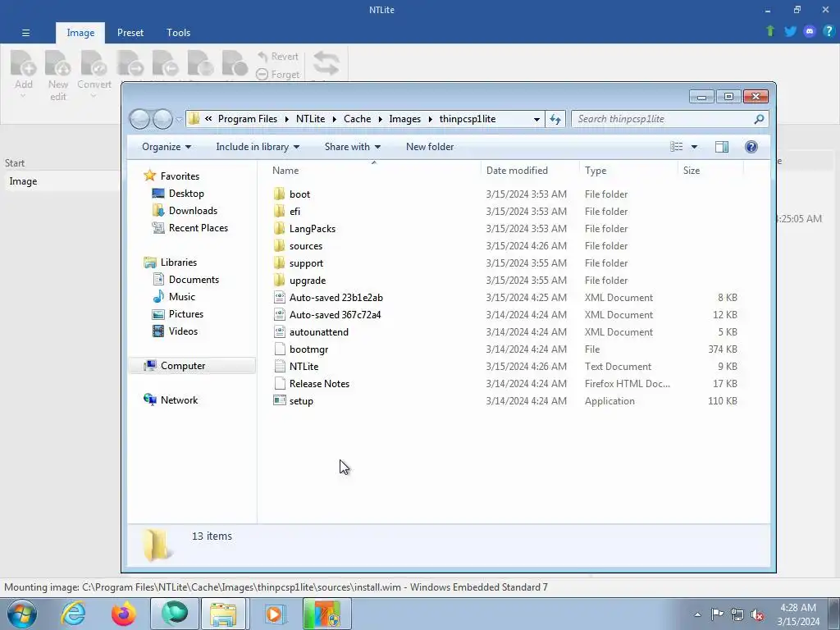Select Music library in navigation pane
840x630 pixels.
click(x=174, y=296)
